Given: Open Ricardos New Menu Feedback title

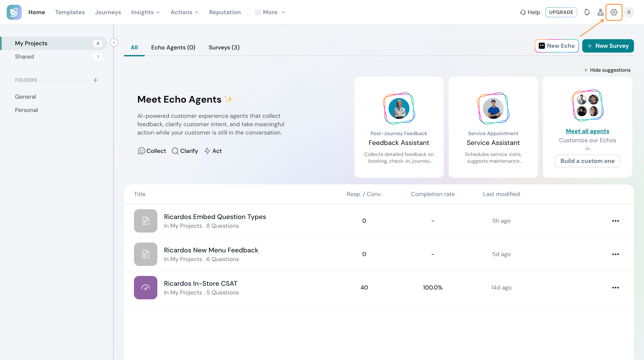Looking at the screenshot, I should pyautogui.click(x=211, y=250).
